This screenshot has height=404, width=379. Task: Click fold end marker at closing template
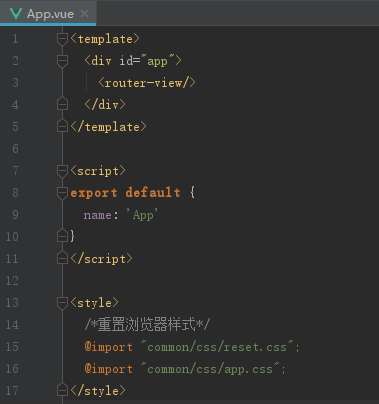pos(62,126)
